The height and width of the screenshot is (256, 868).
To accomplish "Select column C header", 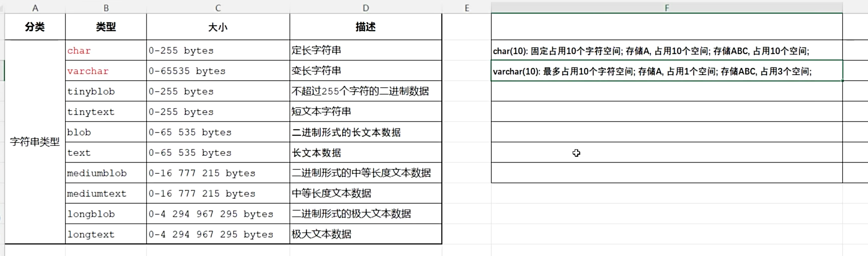I will tap(218, 8).
